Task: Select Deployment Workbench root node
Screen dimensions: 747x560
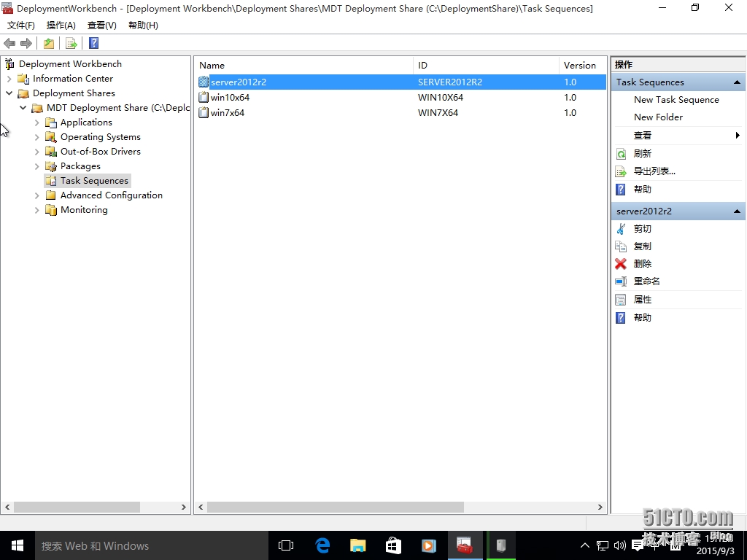Action: [70, 64]
